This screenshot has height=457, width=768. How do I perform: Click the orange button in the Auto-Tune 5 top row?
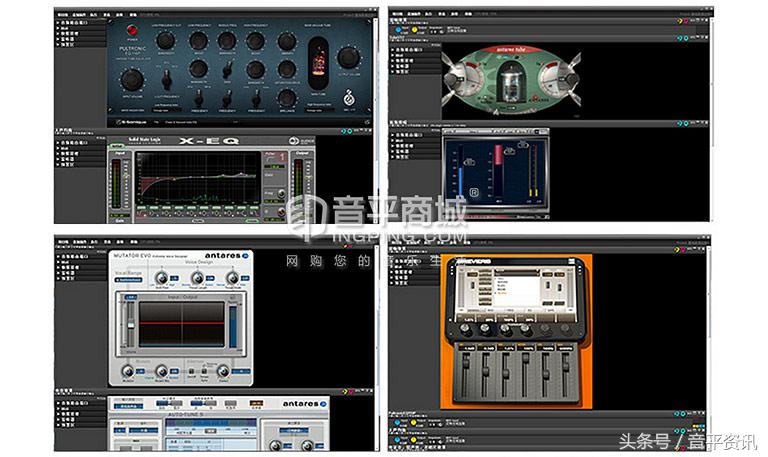point(256,404)
